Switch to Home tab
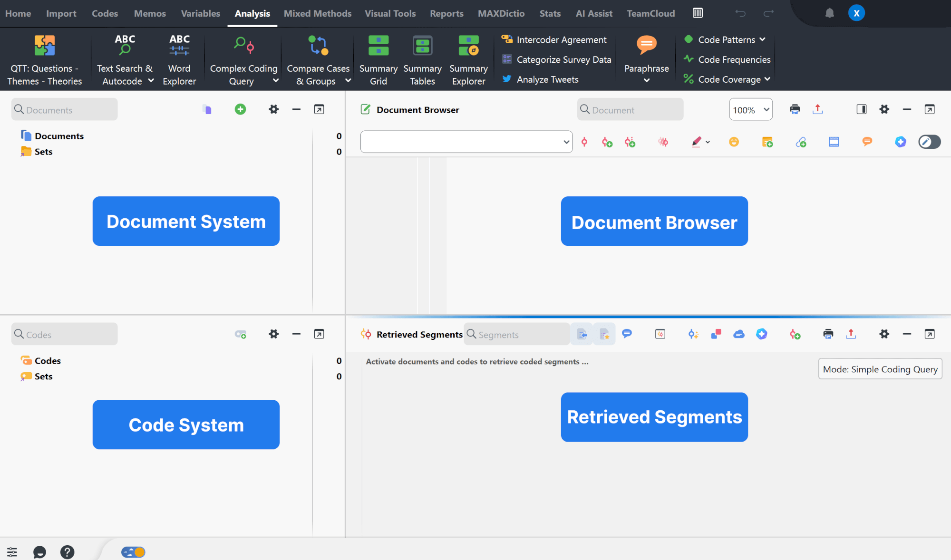Viewport: 951px width, 560px height. (x=18, y=13)
